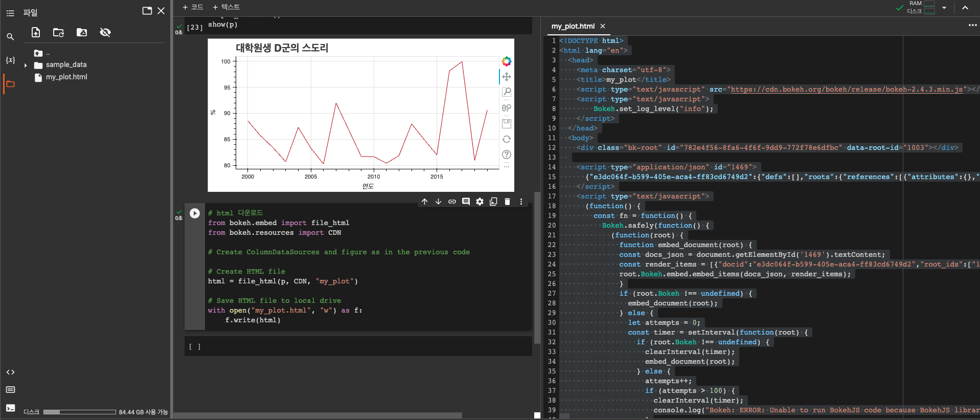The width and height of the screenshot is (980, 420).
Task: Click the <!DOCTYPE html> line in editor
Action: point(591,40)
